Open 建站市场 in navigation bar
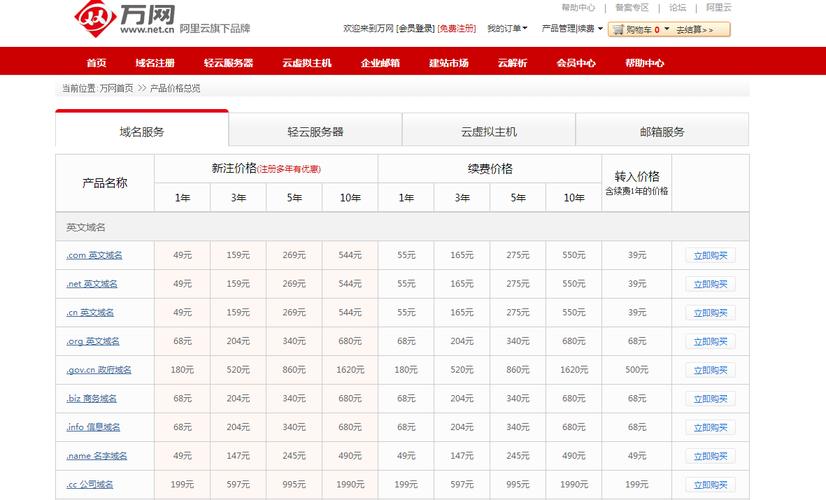Image resolution: width=826 pixels, height=500 pixels. tap(449, 63)
